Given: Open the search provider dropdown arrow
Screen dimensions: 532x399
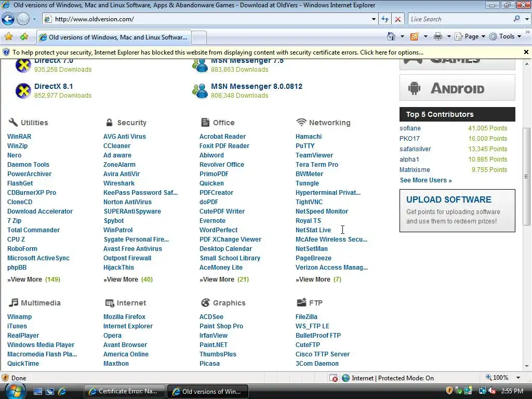Looking at the screenshot, I should [527, 19].
